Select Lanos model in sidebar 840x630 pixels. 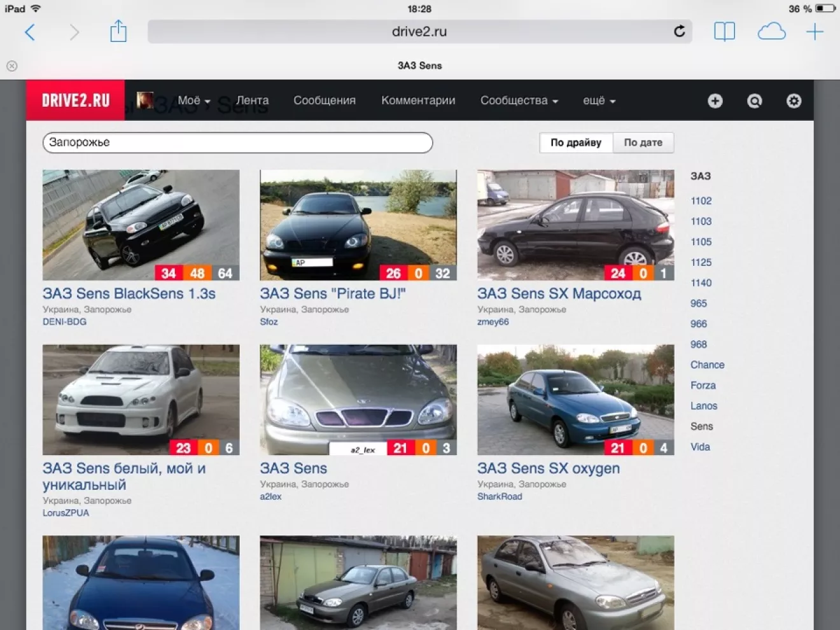[703, 405]
